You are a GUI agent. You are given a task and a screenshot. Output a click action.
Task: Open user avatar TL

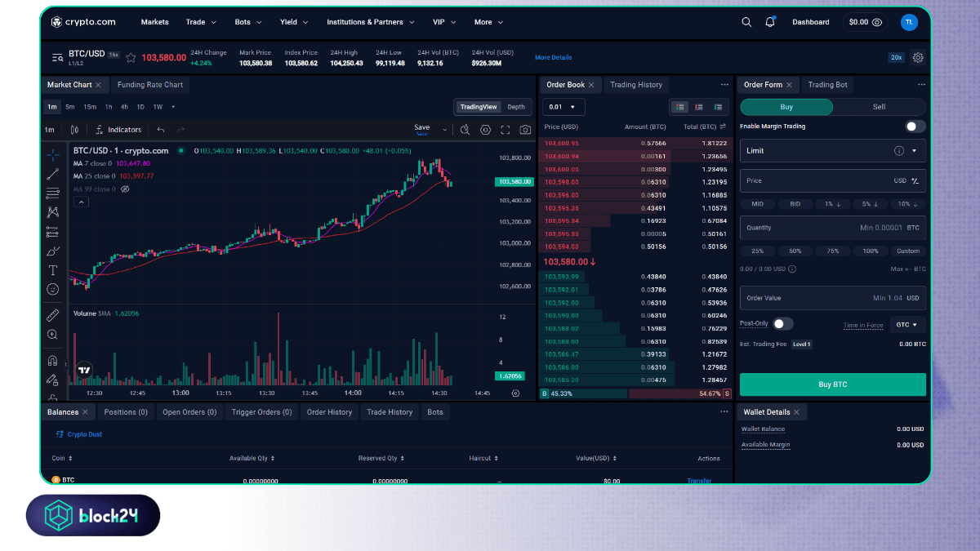(x=909, y=22)
